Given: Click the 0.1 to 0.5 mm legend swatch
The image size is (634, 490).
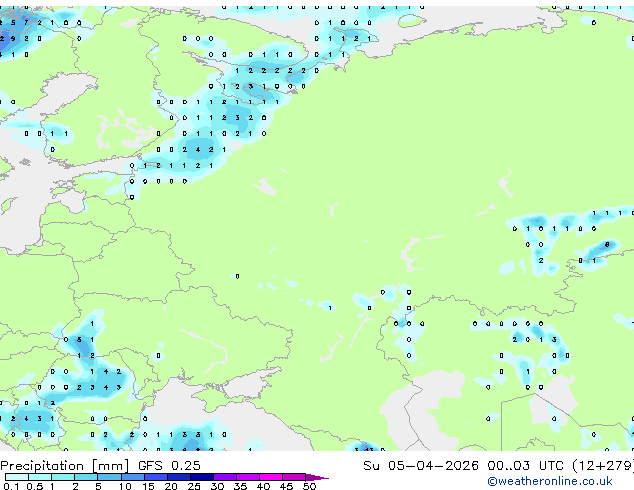Looking at the screenshot, I should [x=17, y=477].
